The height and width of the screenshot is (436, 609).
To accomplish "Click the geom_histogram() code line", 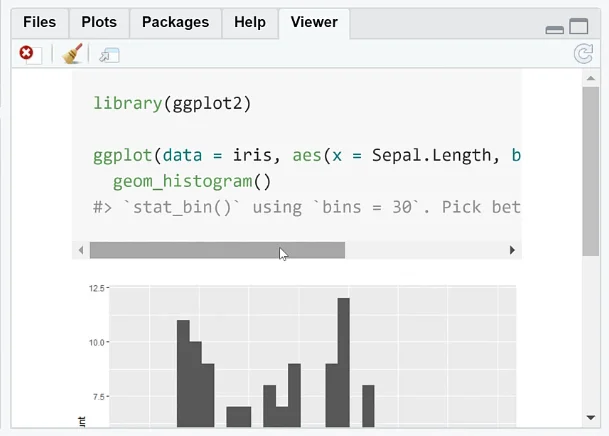I will (x=192, y=182).
